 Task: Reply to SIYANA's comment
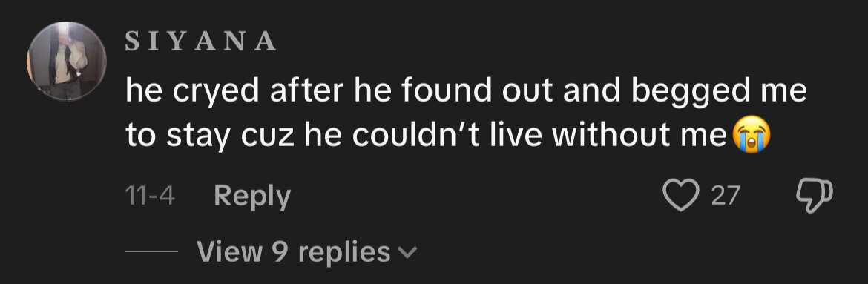pos(252,196)
